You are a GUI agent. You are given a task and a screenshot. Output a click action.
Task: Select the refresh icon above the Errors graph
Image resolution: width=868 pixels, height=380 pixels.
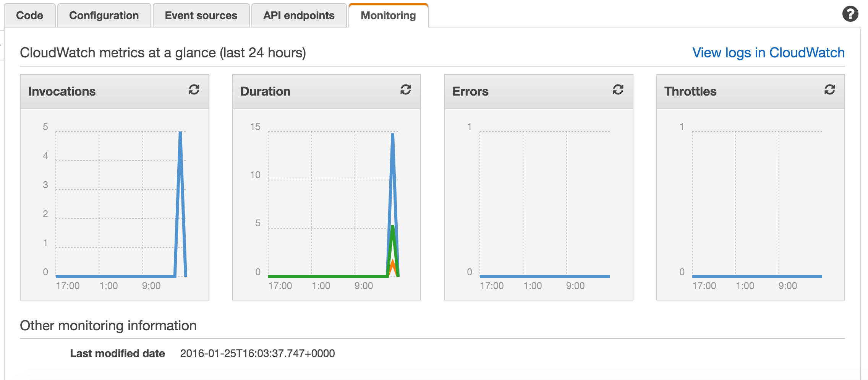(x=618, y=90)
